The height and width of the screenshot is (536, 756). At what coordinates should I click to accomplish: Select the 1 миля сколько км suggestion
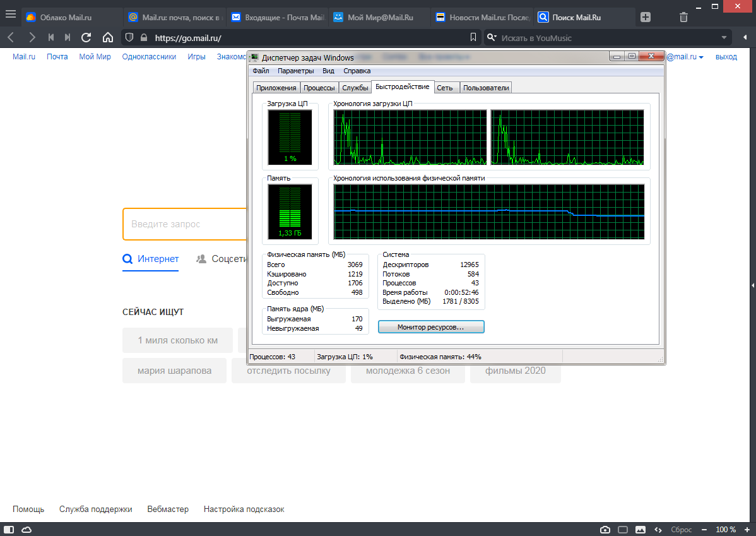pos(177,340)
